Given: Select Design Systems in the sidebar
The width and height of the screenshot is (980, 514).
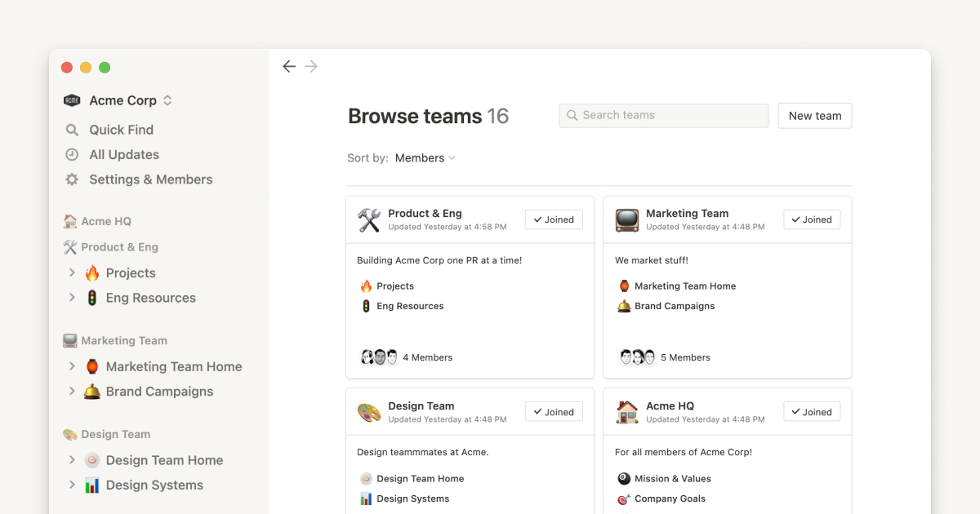Looking at the screenshot, I should (154, 485).
